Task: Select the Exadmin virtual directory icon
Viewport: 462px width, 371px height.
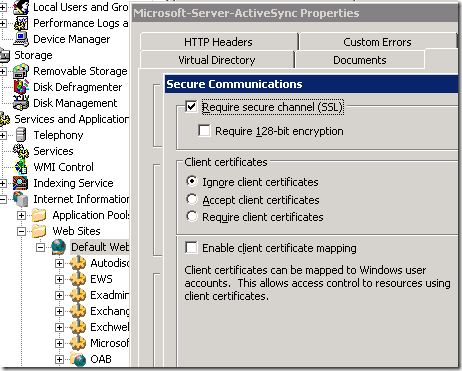Action: [78, 295]
